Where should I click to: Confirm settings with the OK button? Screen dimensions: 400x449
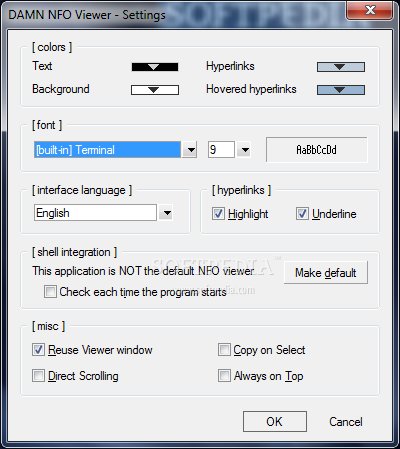[275, 422]
